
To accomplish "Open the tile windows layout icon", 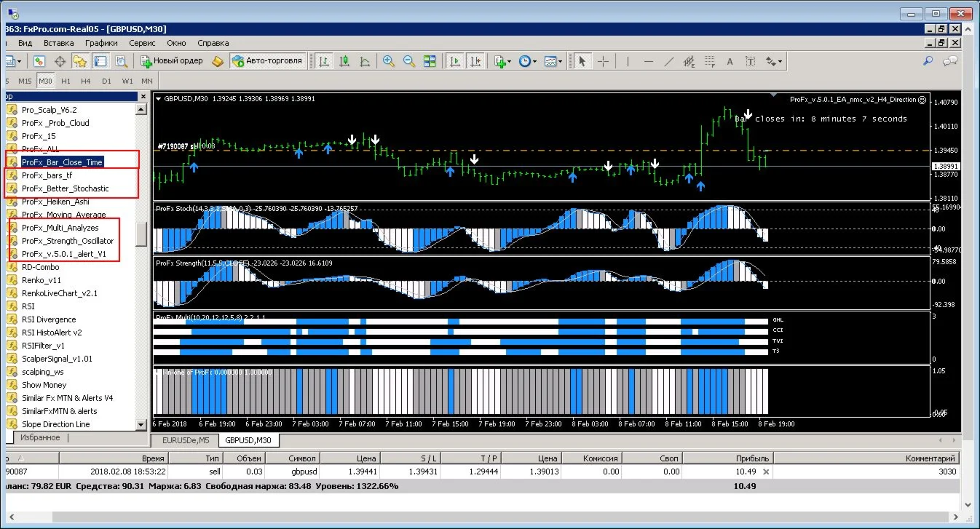I will tap(430, 61).
